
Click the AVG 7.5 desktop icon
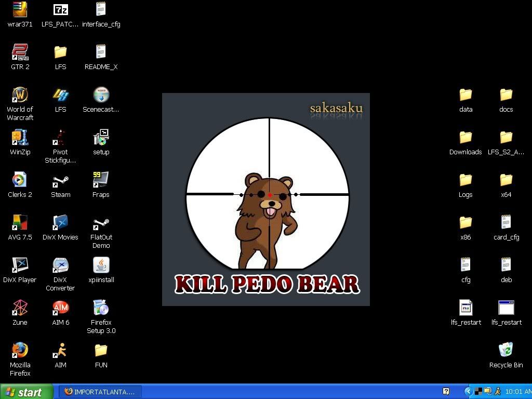point(20,223)
